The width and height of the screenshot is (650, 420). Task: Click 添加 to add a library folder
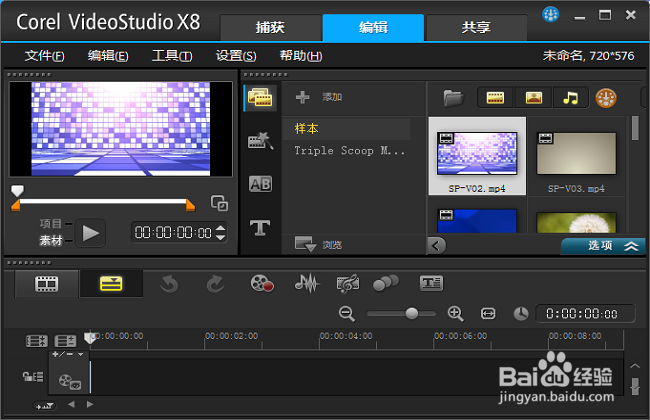point(318,97)
